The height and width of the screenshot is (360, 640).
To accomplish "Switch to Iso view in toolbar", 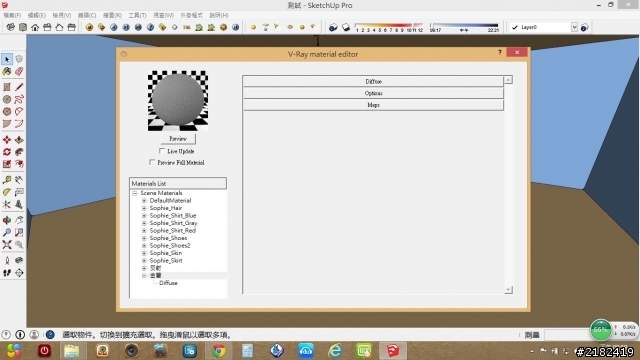I will coord(11,27).
